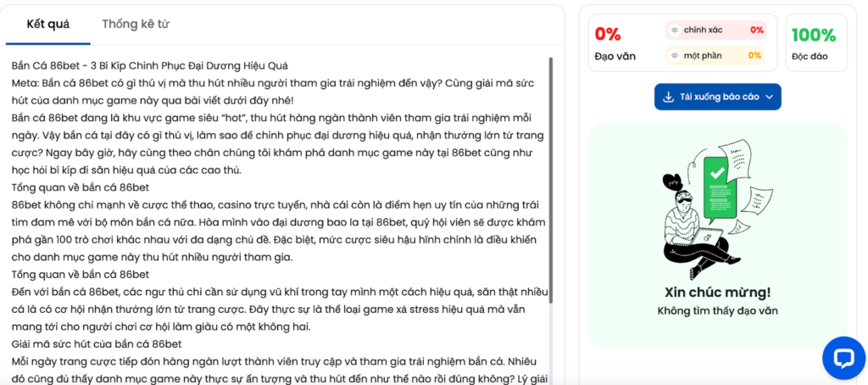Click the green 100% "Độc đáo" score
Viewport: 868px width, 385px height.
(814, 36)
